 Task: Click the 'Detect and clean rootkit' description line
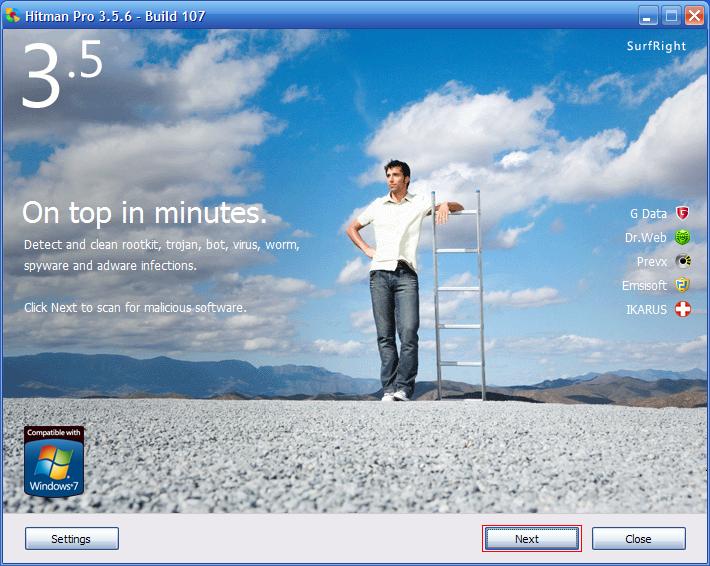pyautogui.click(x=162, y=245)
